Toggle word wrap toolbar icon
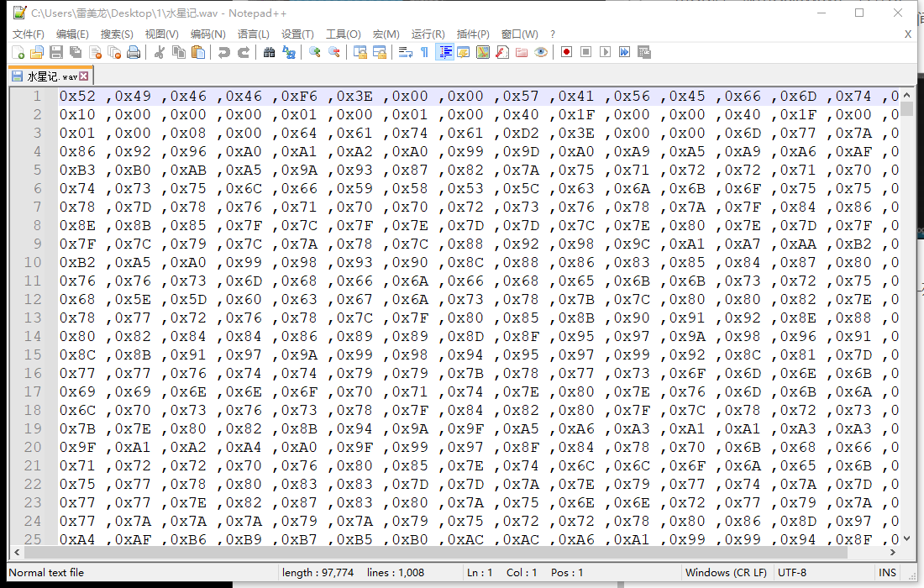This screenshot has height=588, width=924. [x=406, y=52]
